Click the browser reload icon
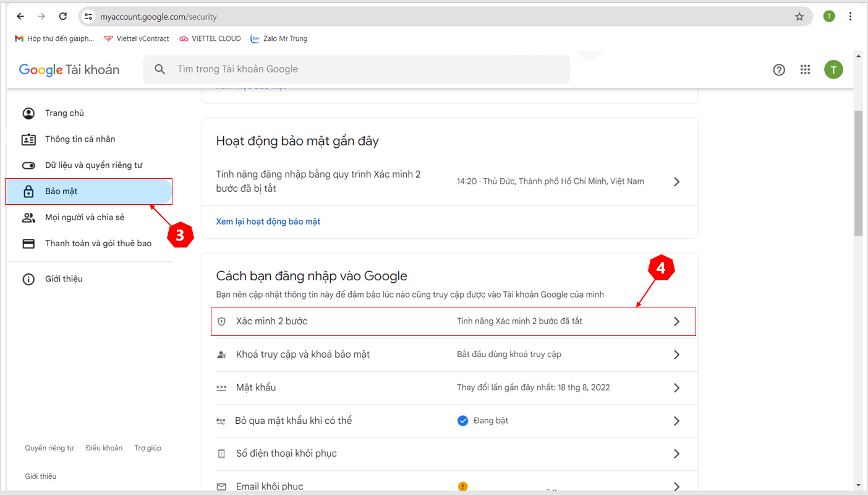The width and height of the screenshot is (868, 495). click(62, 17)
